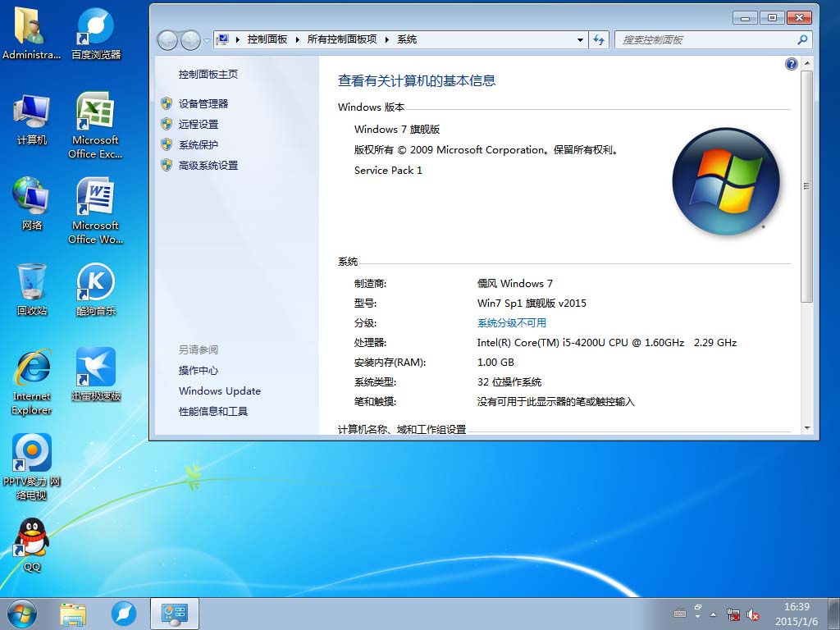Click the Win7 Sp1 旗舰版 v2015 model text
840x630 pixels.
pos(532,304)
